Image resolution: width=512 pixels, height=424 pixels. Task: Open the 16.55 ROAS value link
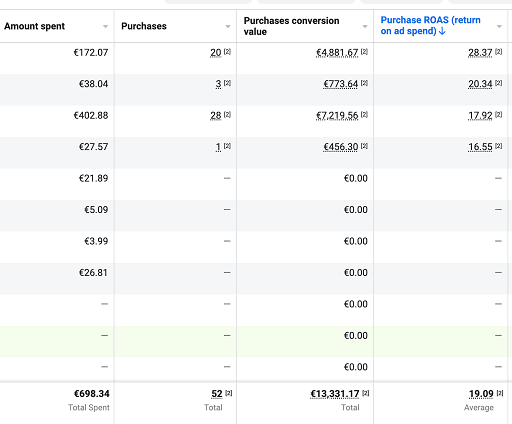pos(480,147)
